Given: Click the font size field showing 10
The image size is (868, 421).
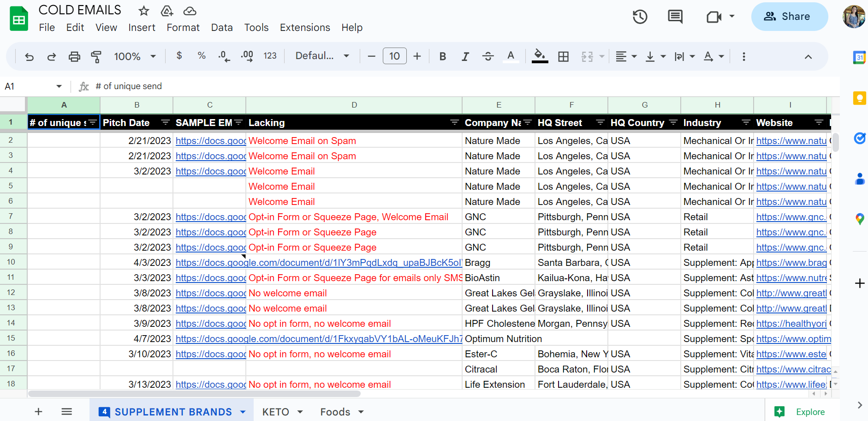Looking at the screenshot, I should tap(395, 56).
